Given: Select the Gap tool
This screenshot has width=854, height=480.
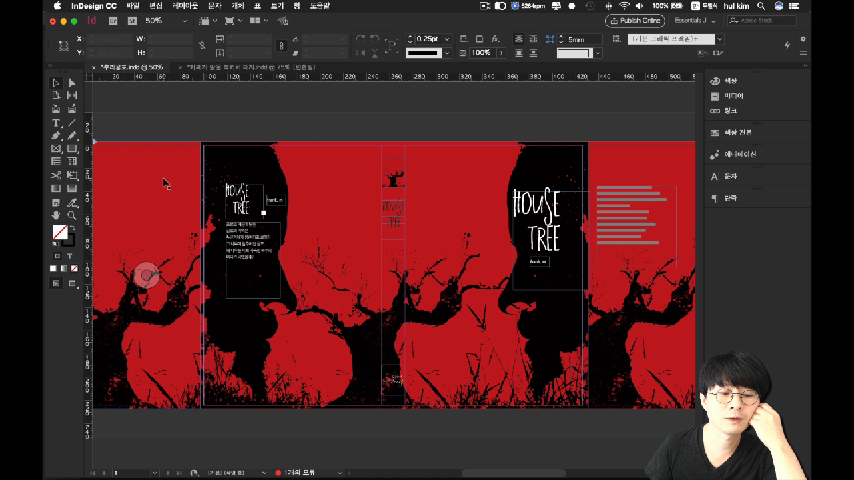Looking at the screenshot, I should pos(72,95).
